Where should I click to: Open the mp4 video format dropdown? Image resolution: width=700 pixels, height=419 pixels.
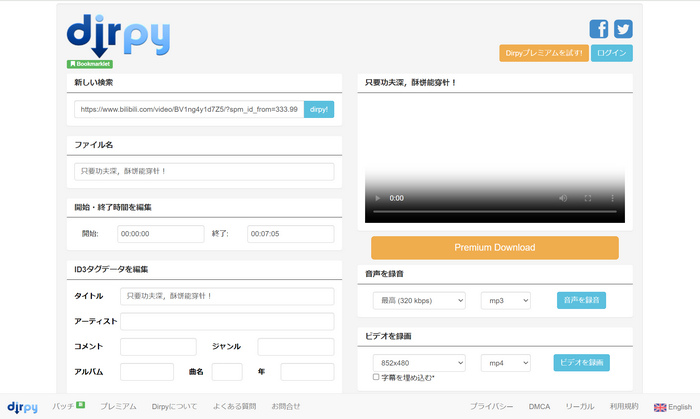coord(505,363)
